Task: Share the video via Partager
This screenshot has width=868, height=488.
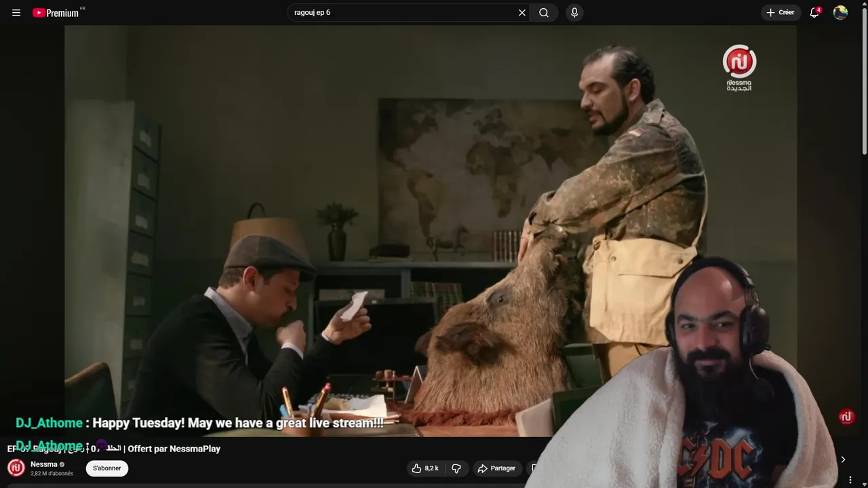Action: tap(496, 468)
